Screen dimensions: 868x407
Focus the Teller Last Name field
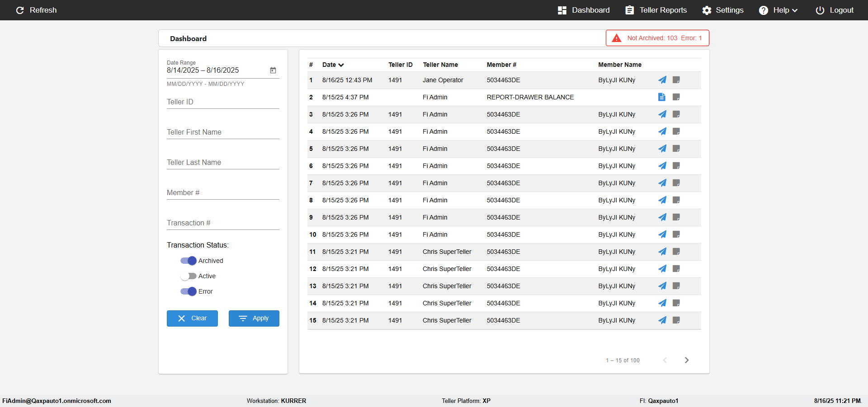click(223, 162)
